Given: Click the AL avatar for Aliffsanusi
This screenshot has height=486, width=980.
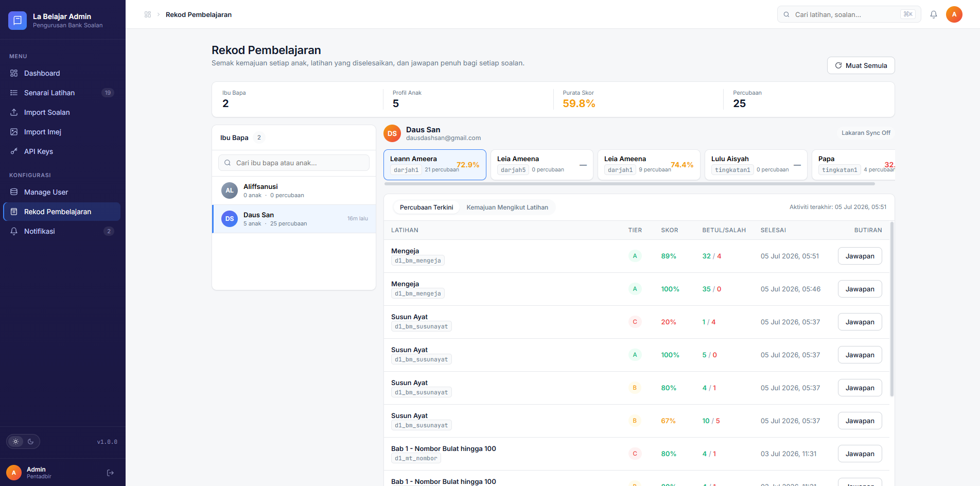Looking at the screenshot, I should tap(230, 190).
